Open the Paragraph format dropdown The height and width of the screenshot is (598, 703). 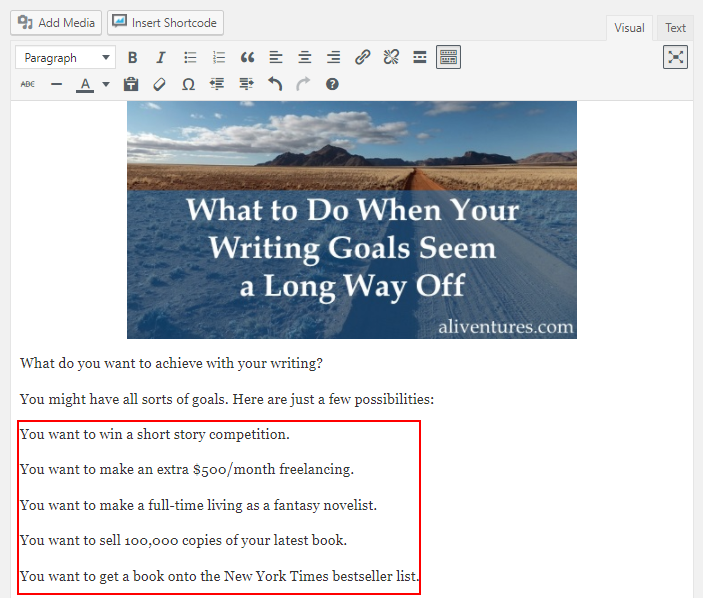66,58
